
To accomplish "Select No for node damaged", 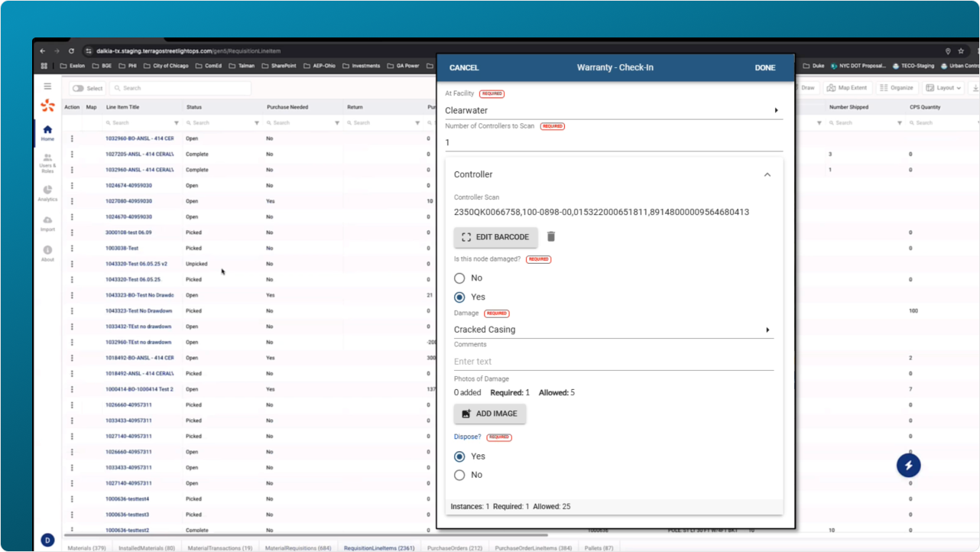I will click(460, 278).
